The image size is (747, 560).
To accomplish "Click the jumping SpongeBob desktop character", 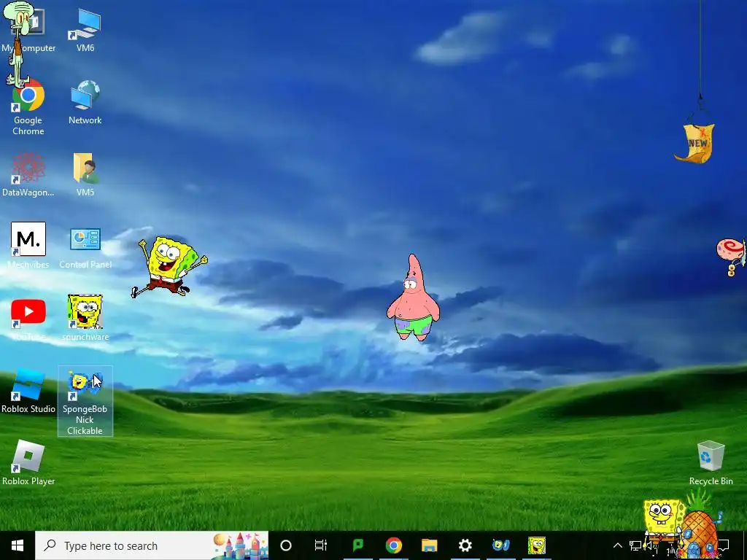I will [169, 268].
